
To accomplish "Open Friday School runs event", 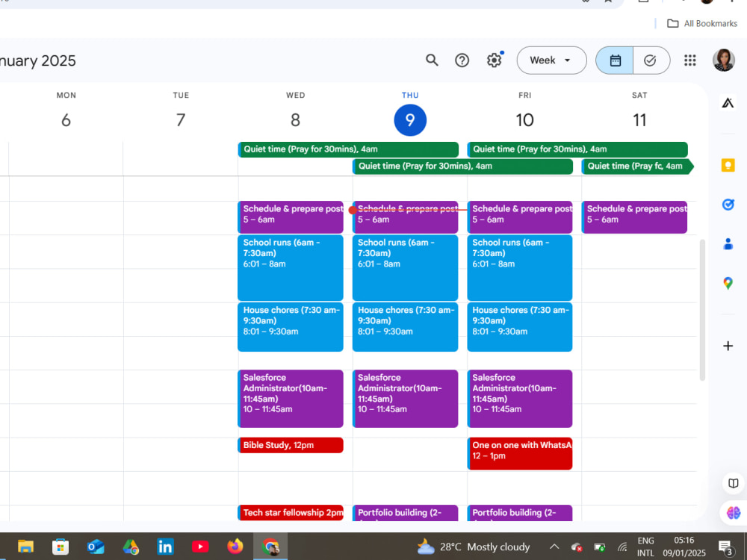I will [520, 267].
